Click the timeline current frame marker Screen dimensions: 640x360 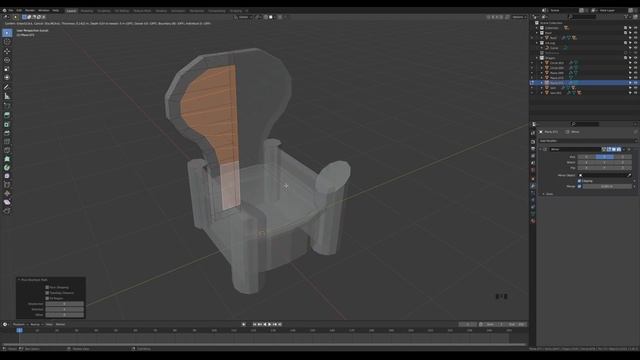(20, 330)
